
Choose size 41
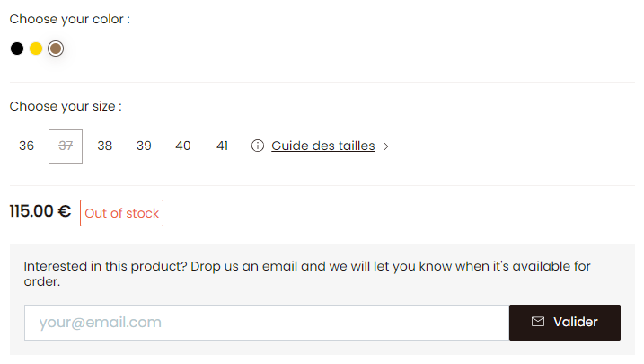click(x=222, y=146)
